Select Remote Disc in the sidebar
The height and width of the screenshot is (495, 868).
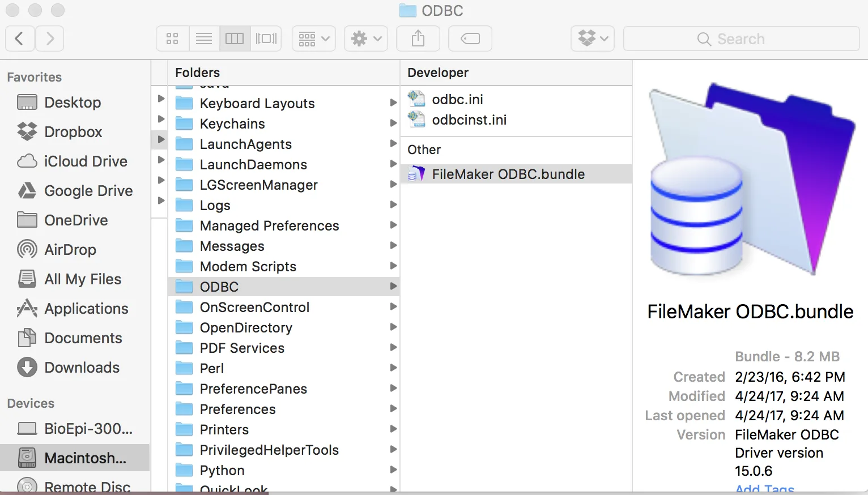point(75,487)
